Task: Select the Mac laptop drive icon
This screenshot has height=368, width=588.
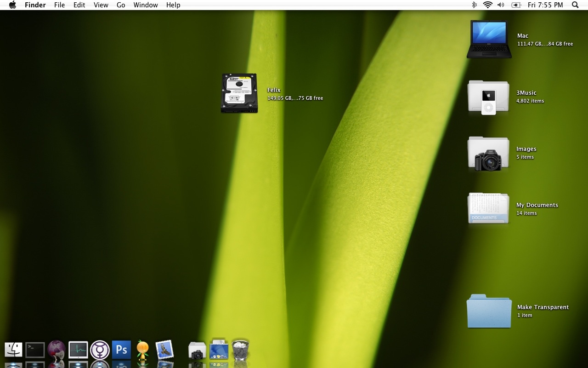Action: (489, 39)
